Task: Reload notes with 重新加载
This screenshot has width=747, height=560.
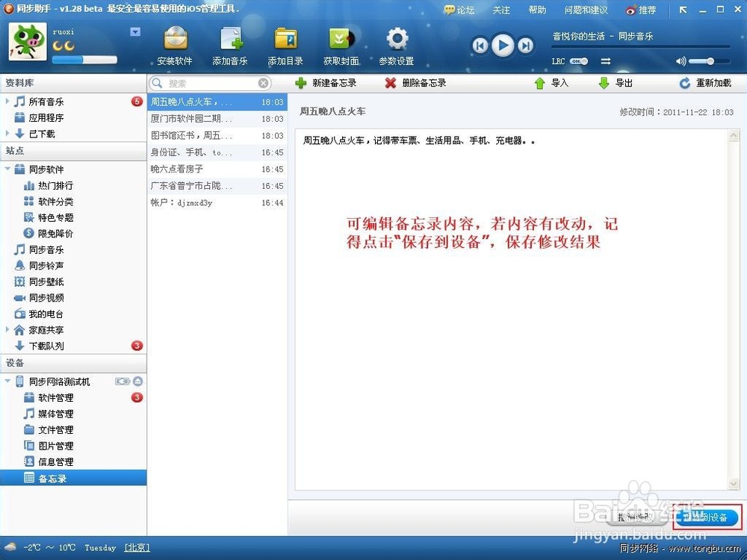Action: coord(705,83)
